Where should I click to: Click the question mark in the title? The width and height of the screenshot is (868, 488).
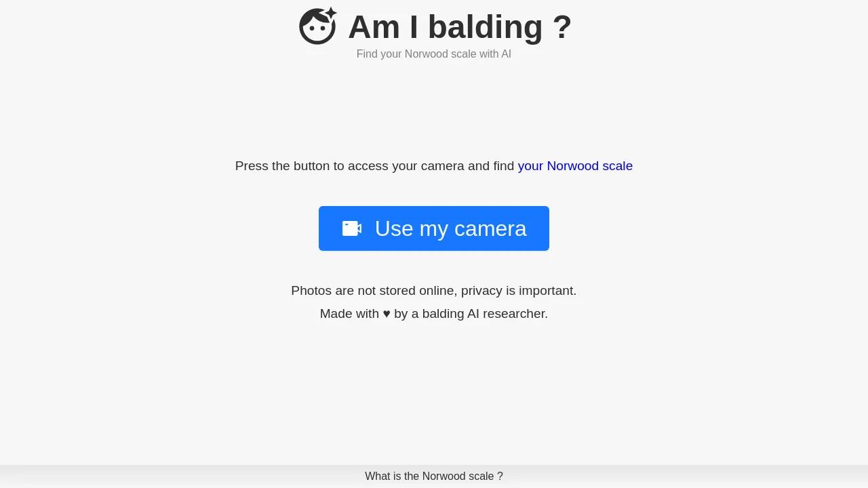[x=562, y=27]
